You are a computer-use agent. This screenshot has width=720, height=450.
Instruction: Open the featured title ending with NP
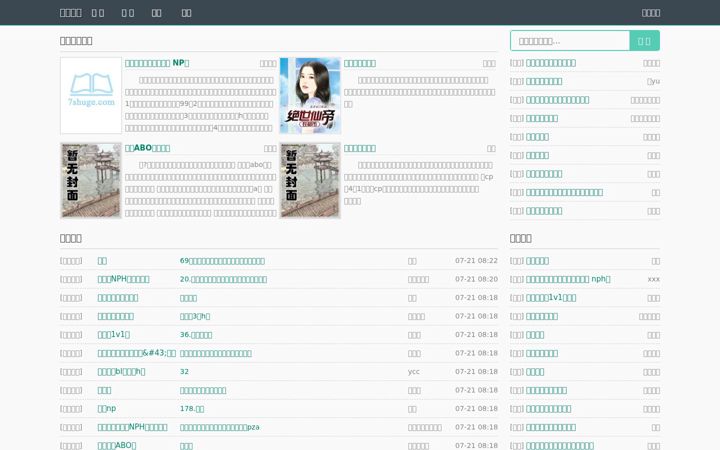pyautogui.click(x=157, y=63)
